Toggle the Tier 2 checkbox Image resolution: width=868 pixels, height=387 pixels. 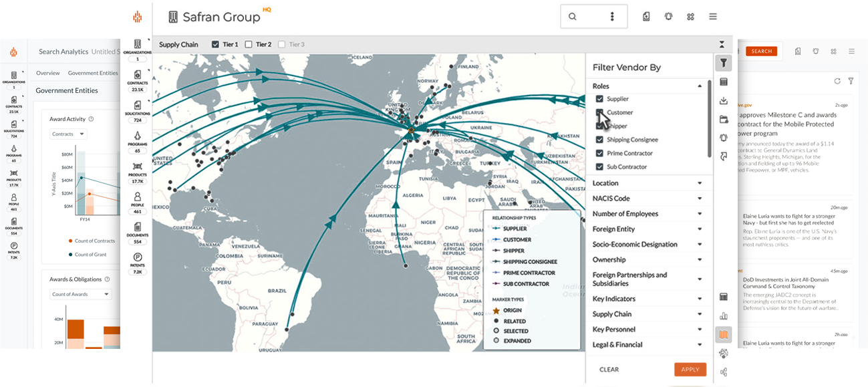[x=249, y=45]
